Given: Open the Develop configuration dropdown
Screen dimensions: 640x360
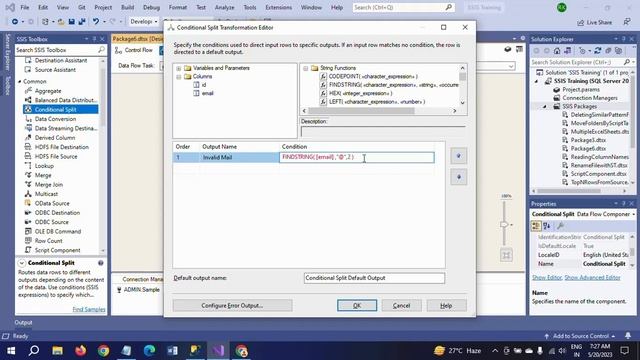Looking at the screenshot, I should (x=144, y=22).
